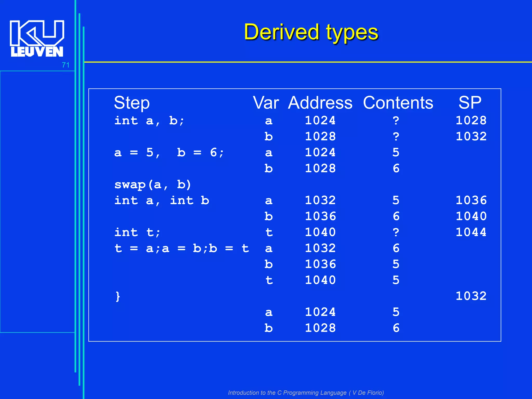Click the closing brace '}' line

(x=118, y=296)
